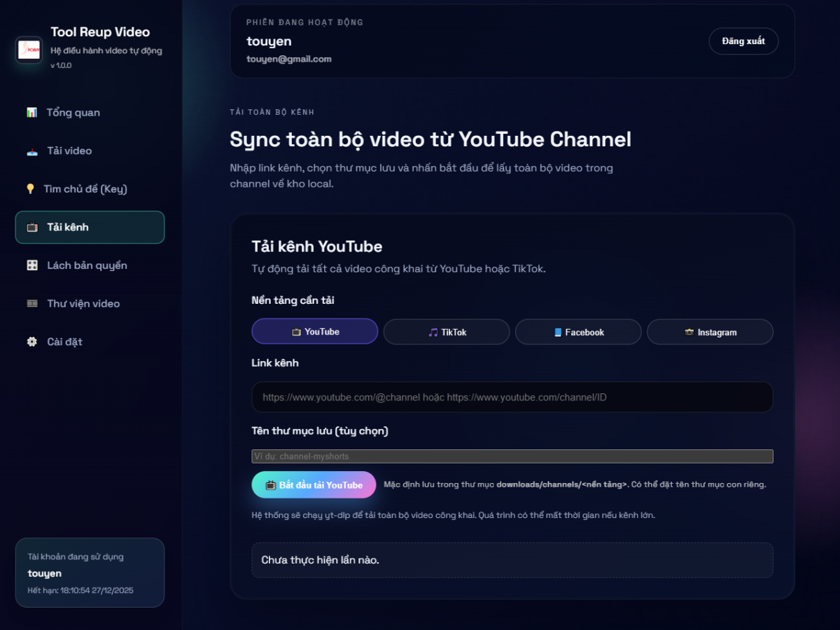
Task: Click the film icon beside Thư viện video
Action: pos(31,304)
